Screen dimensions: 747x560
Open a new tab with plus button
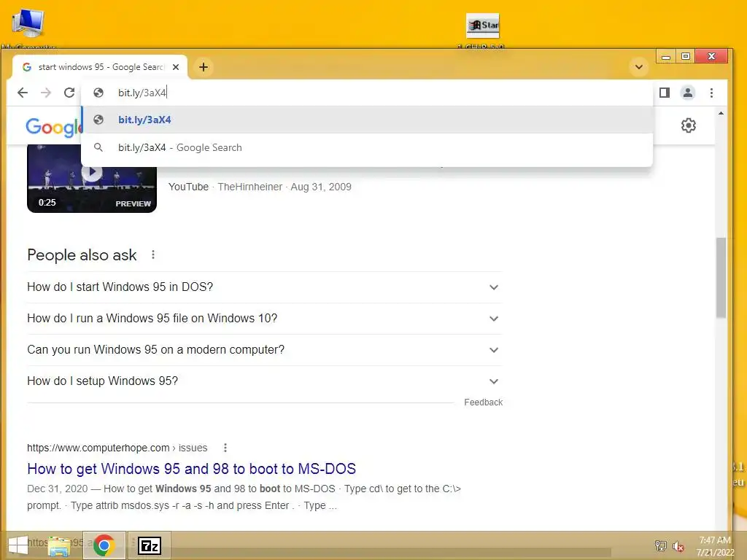coord(204,67)
